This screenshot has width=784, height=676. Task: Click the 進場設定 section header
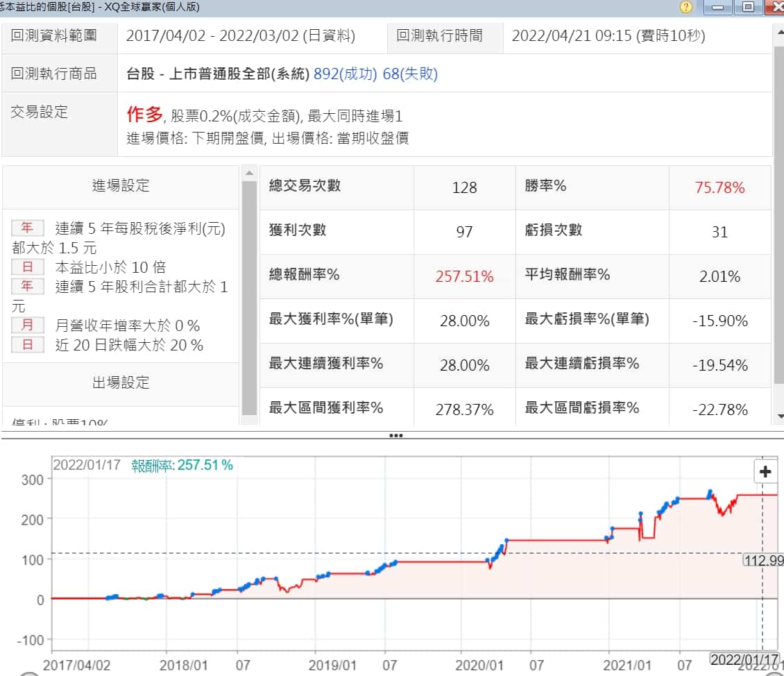click(x=121, y=186)
